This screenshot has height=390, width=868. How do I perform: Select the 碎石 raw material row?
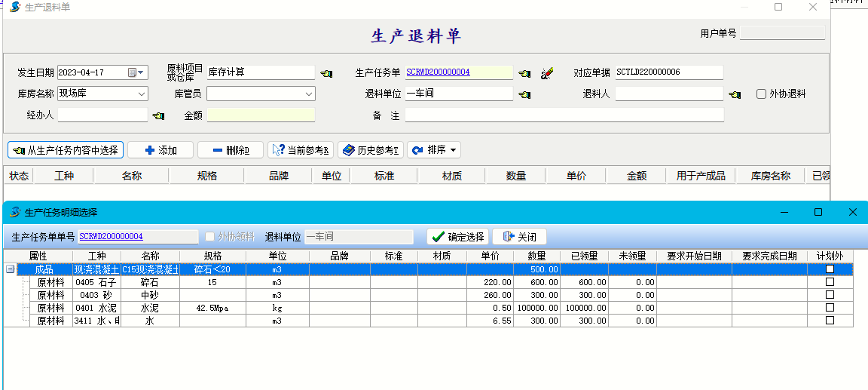click(x=150, y=282)
